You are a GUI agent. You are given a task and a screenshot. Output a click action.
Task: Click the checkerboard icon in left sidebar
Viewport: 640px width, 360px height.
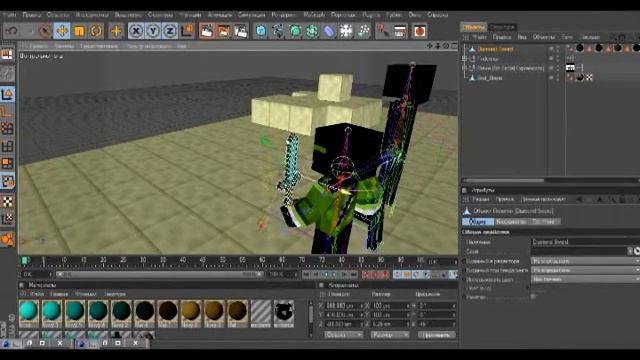coord(7,201)
